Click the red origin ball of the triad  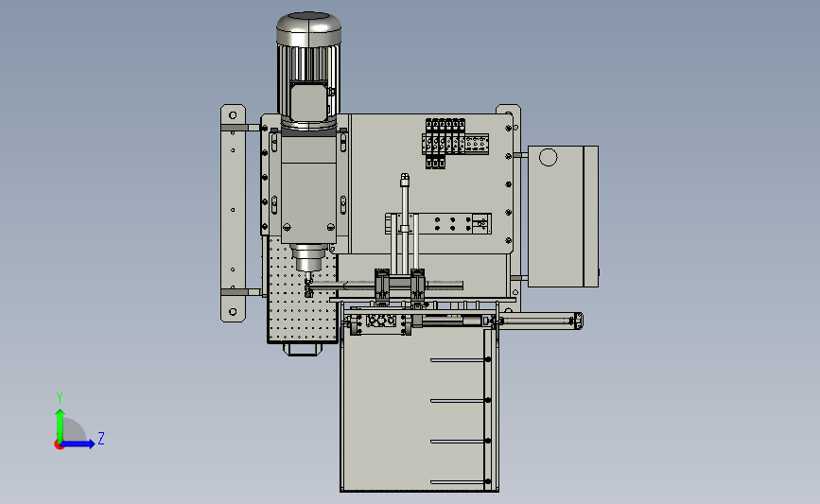pyautogui.click(x=59, y=445)
